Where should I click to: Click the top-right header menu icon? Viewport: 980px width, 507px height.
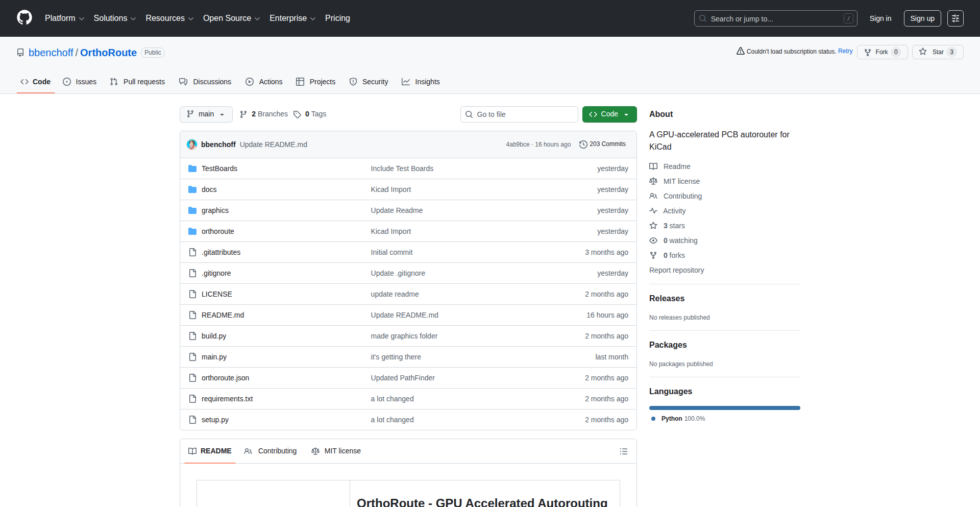click(955, 18)
